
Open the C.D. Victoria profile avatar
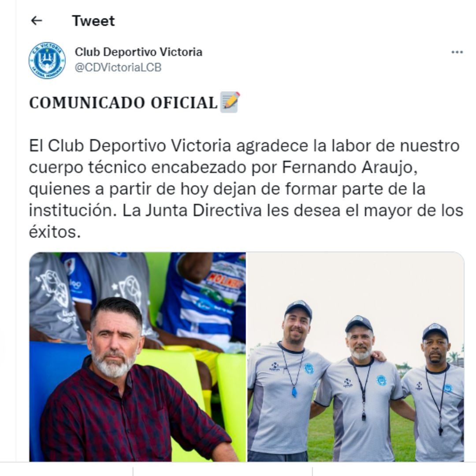click(x=47, y=60)
